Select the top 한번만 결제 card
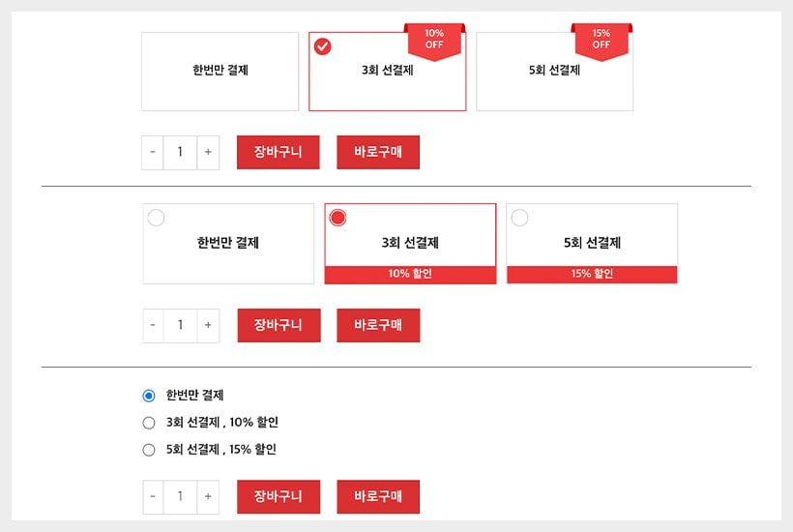Screen dimensions: 793x532 click(220, 71)
